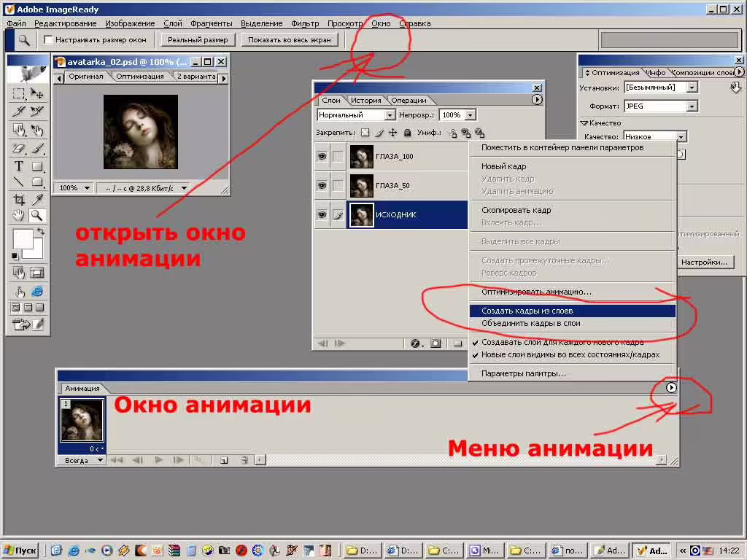The height and width of the screenshot is (560, 747).
Task: Click 'Показать во весь экран' button
Action: pos(289,40)
